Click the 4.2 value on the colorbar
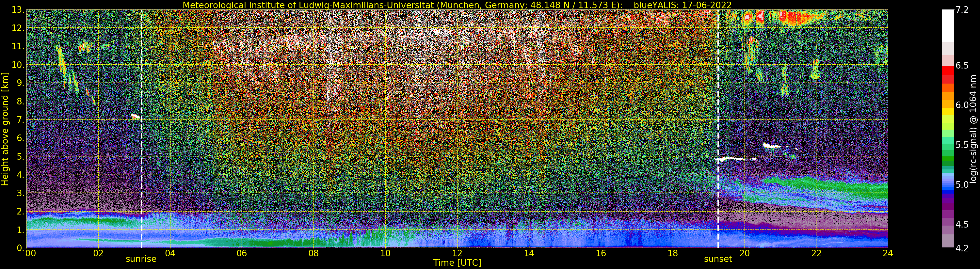980x269 pixels. point(962,248)
